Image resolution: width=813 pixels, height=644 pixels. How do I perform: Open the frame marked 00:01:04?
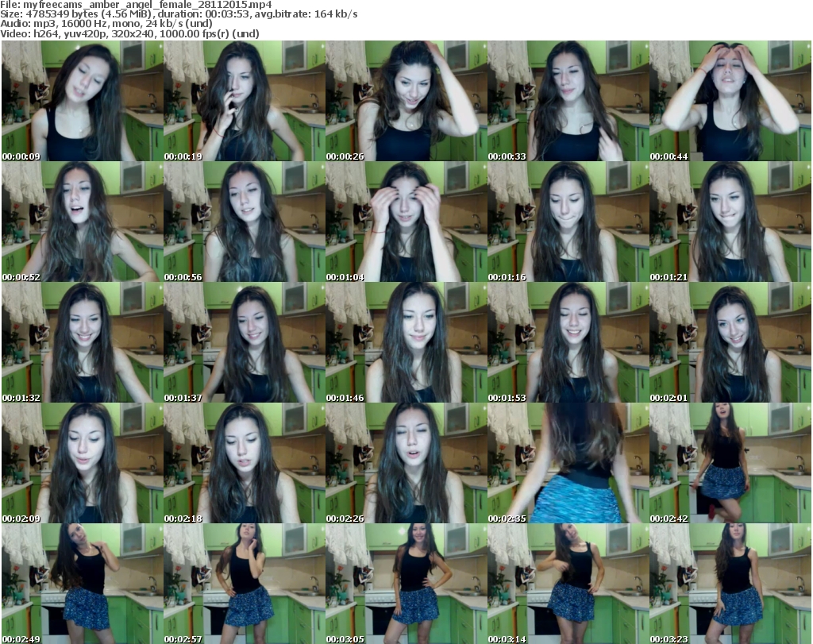(406, 222)
